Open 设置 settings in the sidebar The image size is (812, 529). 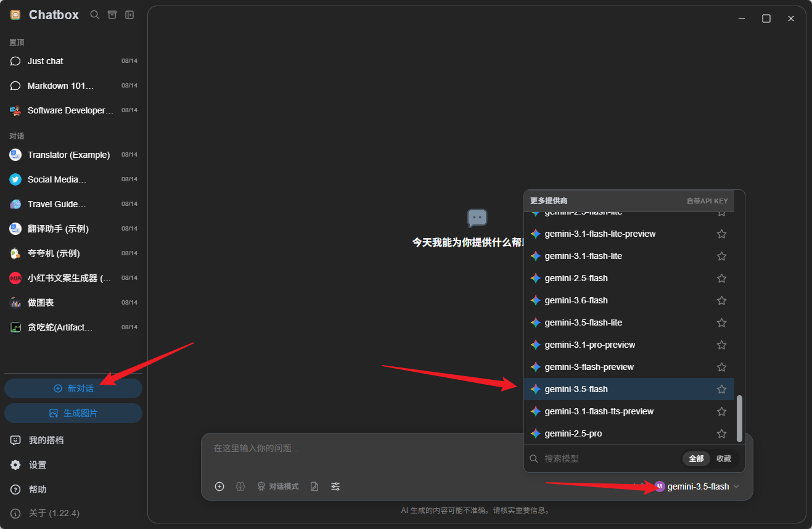(x=73, y=465)
